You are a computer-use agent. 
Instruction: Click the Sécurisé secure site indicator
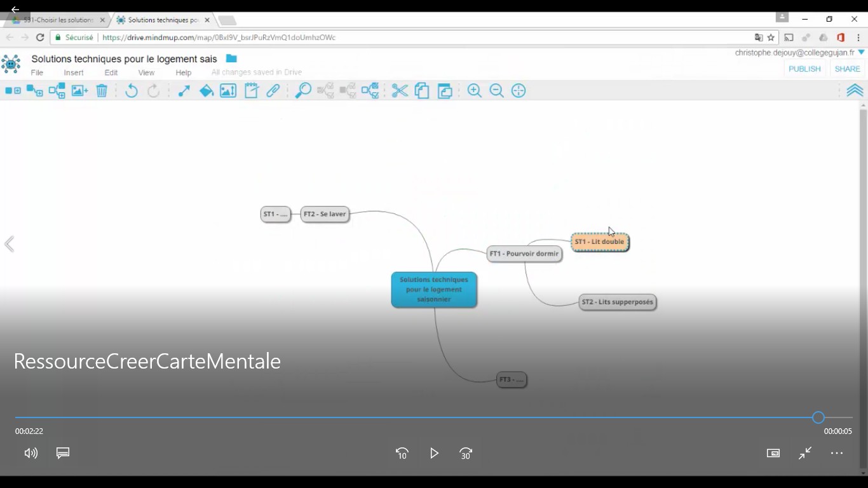(x=74, y=37)
